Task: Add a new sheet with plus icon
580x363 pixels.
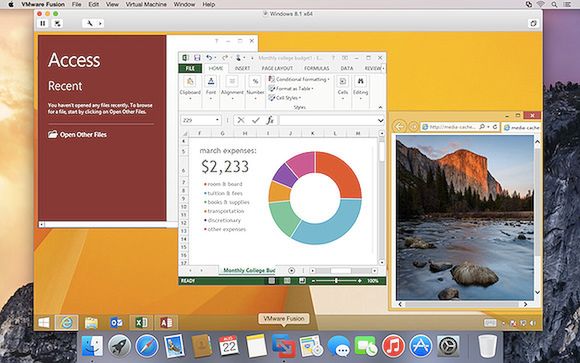Action: tap(291, 270)
